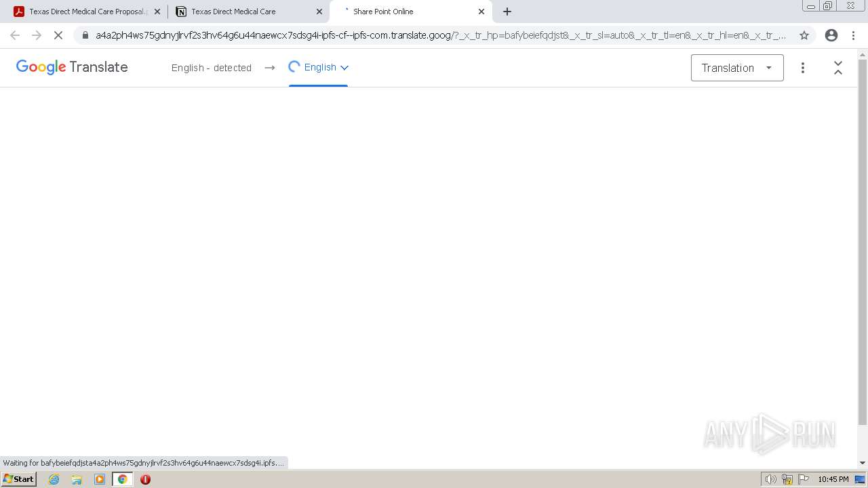
Task: Open the Windows Start menu
Action: [19, 479]
